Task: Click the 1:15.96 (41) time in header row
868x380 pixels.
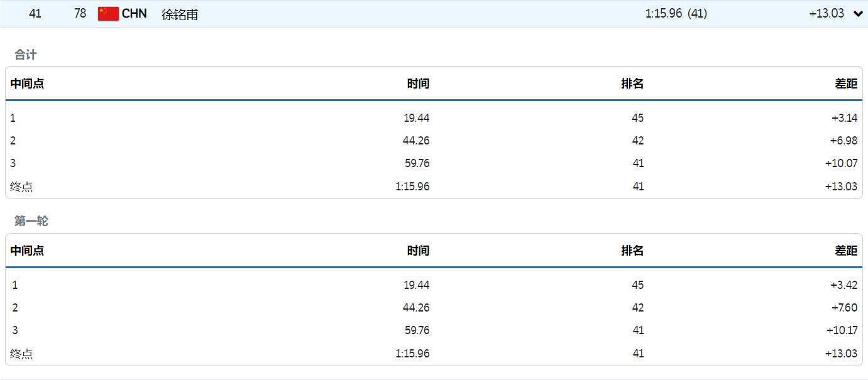Action: point(676,13)
